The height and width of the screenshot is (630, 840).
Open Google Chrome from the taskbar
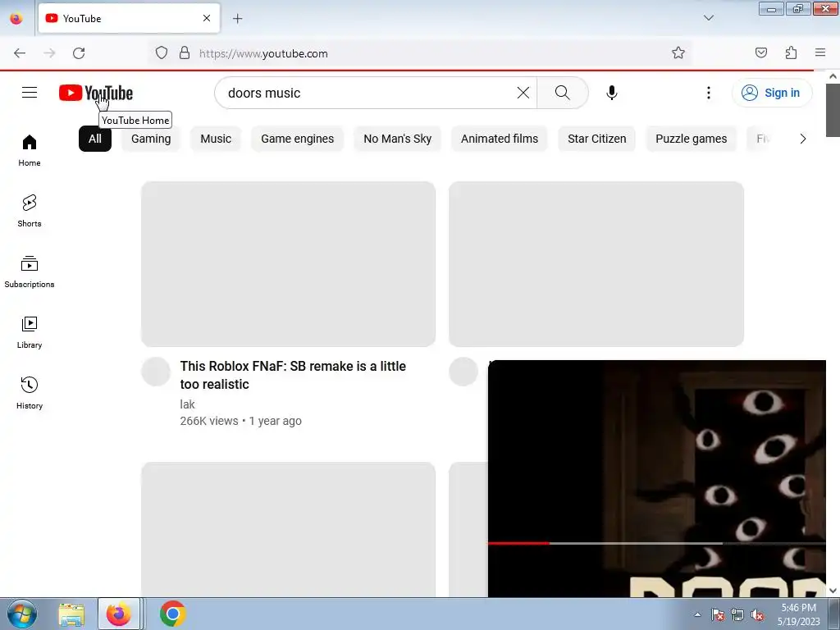[172, 614]
